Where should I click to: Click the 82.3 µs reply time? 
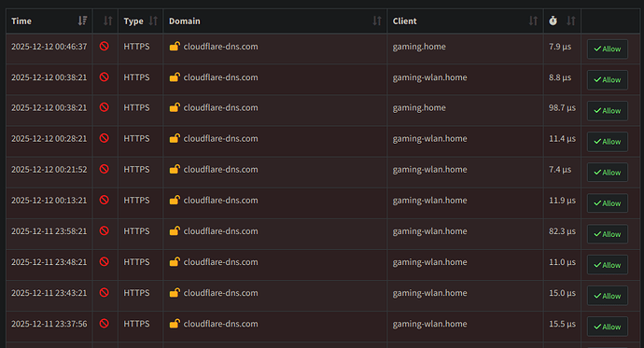[562, 231]
